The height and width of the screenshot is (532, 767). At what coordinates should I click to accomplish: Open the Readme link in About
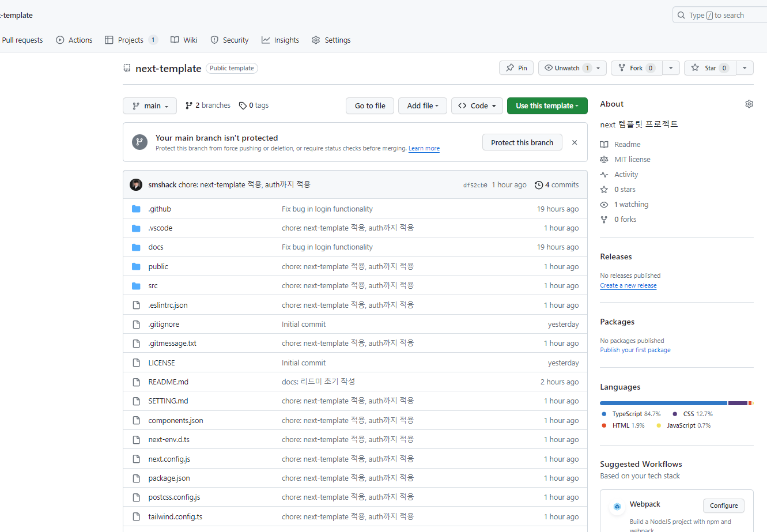pyautogui.click(x=621, y=144)
